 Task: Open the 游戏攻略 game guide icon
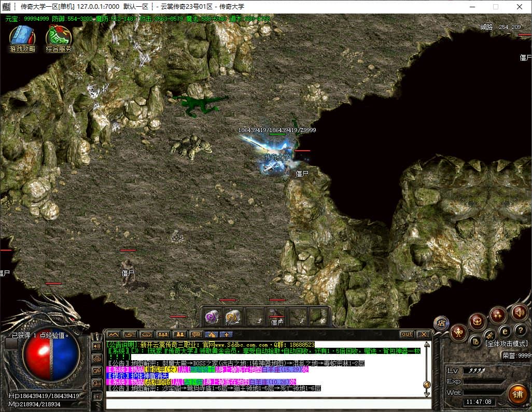[x=22, y=39]
